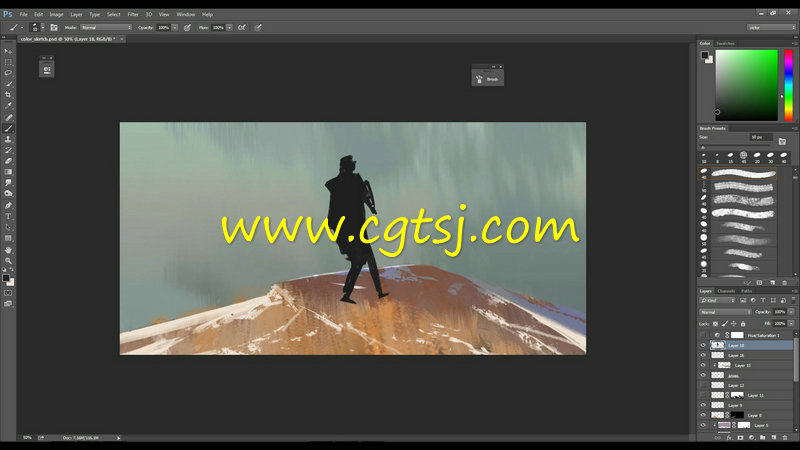Image resolution: width=800 pixels, height=450 pixels.
Task: Open the Opacity slider dropdown in options bar
Action: [x=174, y=28]
